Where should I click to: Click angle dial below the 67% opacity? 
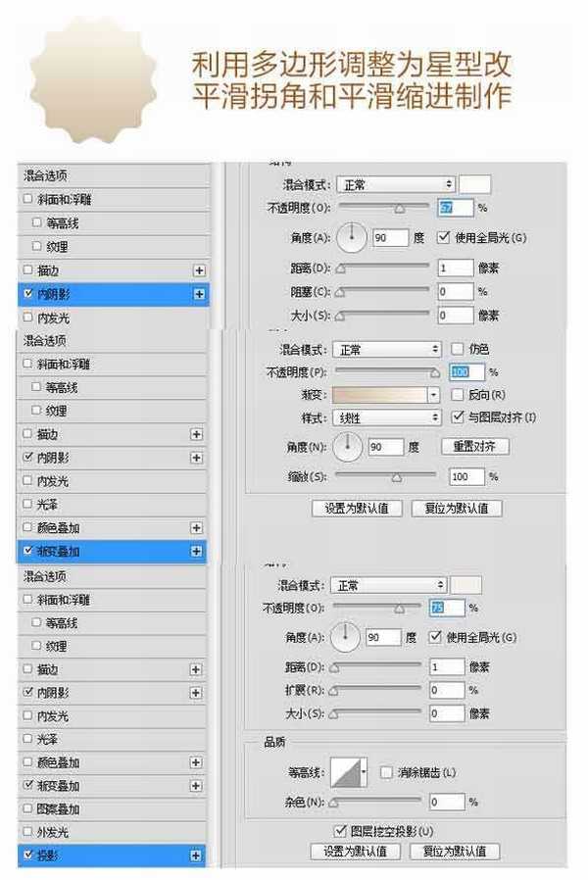click(x=352, y=238)
